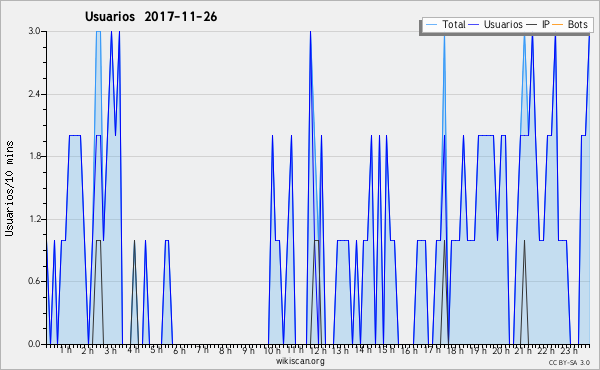Click the '23 h' x-axis label
The width and height of the screenshot is (600, 370).
pyautogui.click(x=569, y=351)
